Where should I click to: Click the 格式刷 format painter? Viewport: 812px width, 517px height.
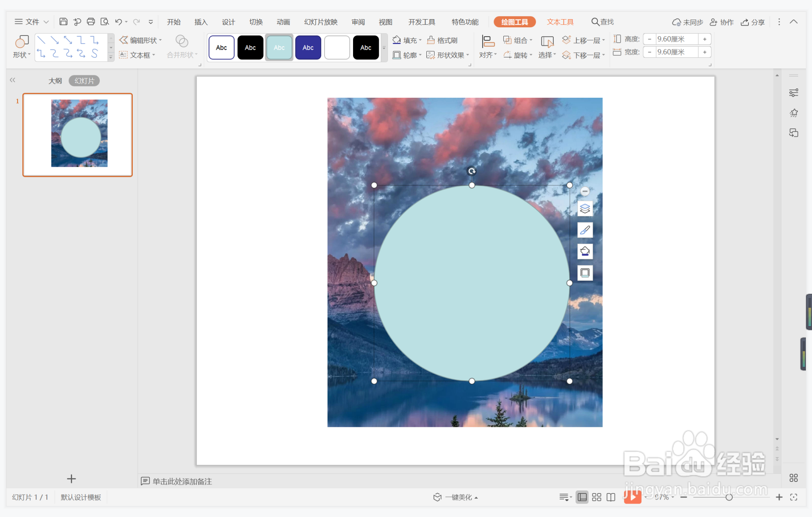[442, 40]
